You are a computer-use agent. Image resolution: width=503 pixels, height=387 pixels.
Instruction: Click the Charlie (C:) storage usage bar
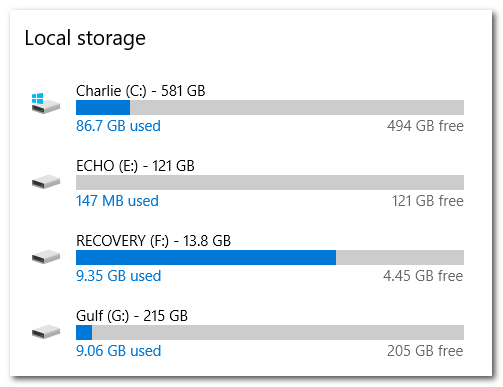(x=270, y=107)
